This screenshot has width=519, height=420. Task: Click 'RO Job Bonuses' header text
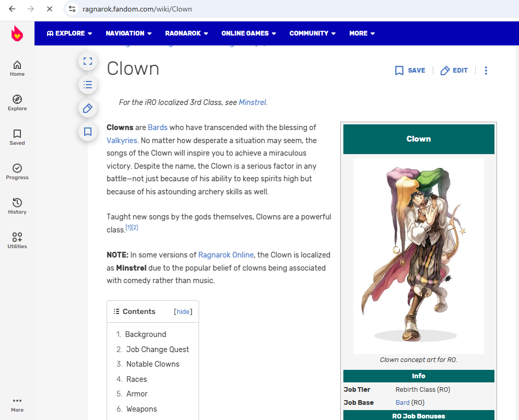(x=418, y=416)
